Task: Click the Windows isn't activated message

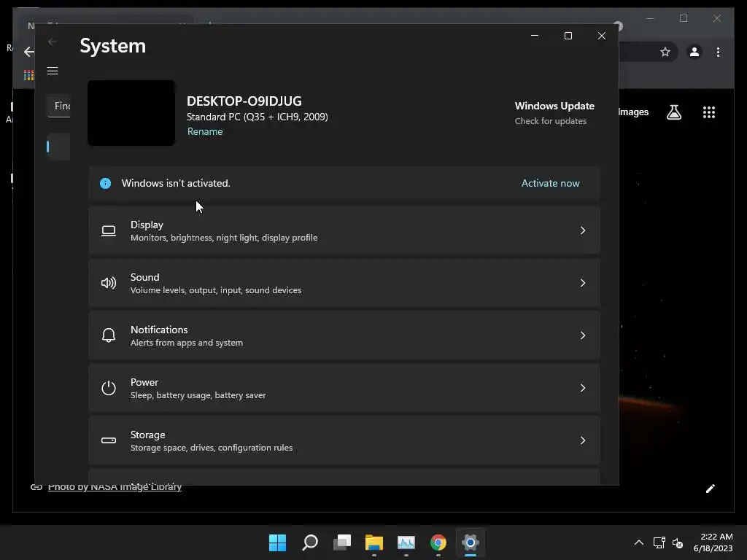Action: pos(176,183)
